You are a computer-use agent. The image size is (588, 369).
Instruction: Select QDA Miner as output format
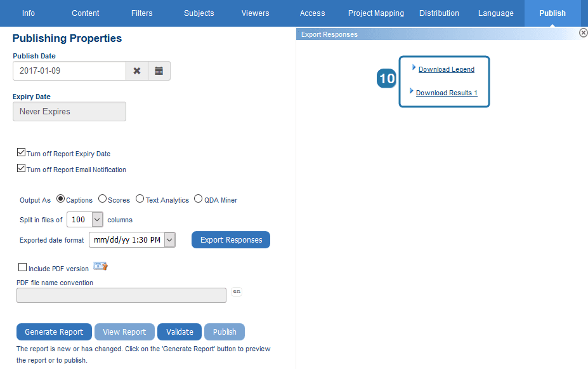197,199
